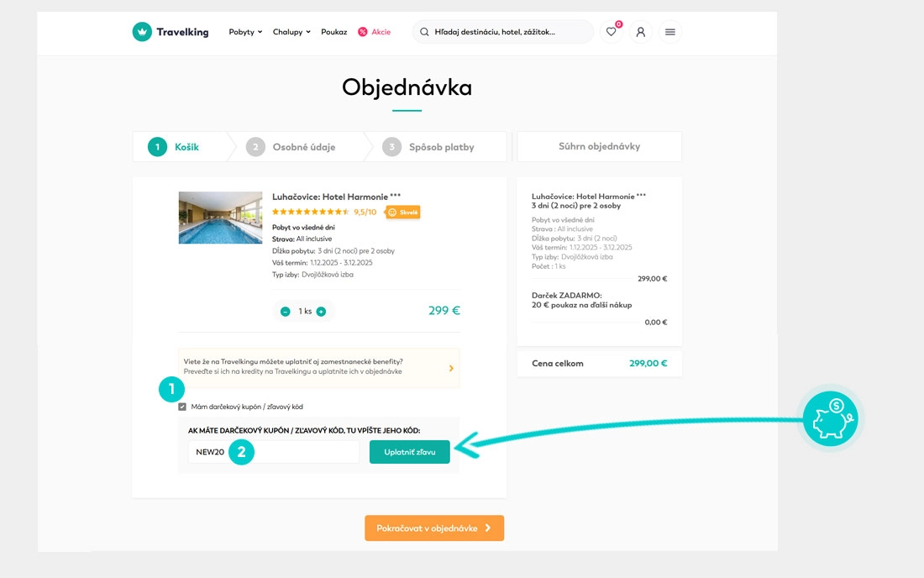This screenshot has width=924, height=578.
Task: Click 'Váš termín: 1.12.2025 - 3.12.2025' in cart item
Action: pyautogui.click(x=323, y=263)
